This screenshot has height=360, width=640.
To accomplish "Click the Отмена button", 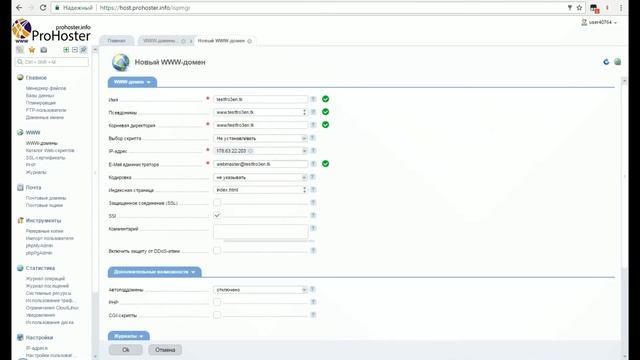I will [165, 350].
